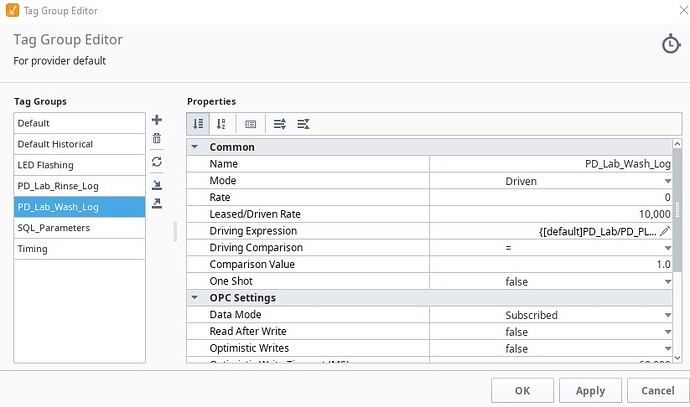Viewport: 690px width, 407px height.
Task: Collapse all property categories
Action: coord(303,124)
